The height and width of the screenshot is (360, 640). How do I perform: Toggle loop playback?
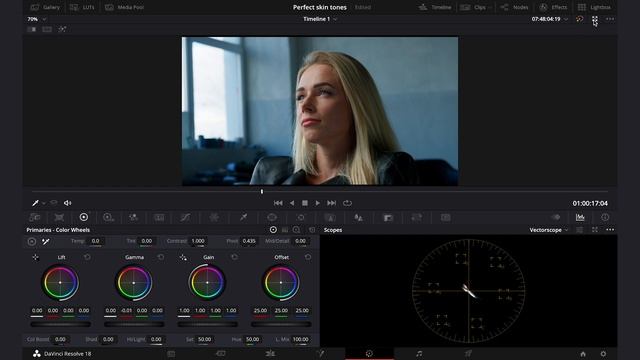(347, 203)
